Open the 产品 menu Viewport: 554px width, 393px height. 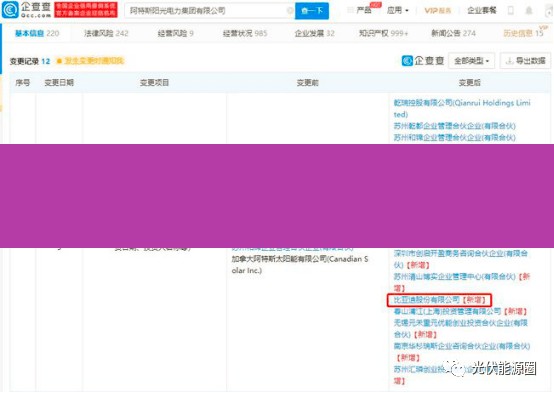364,10
